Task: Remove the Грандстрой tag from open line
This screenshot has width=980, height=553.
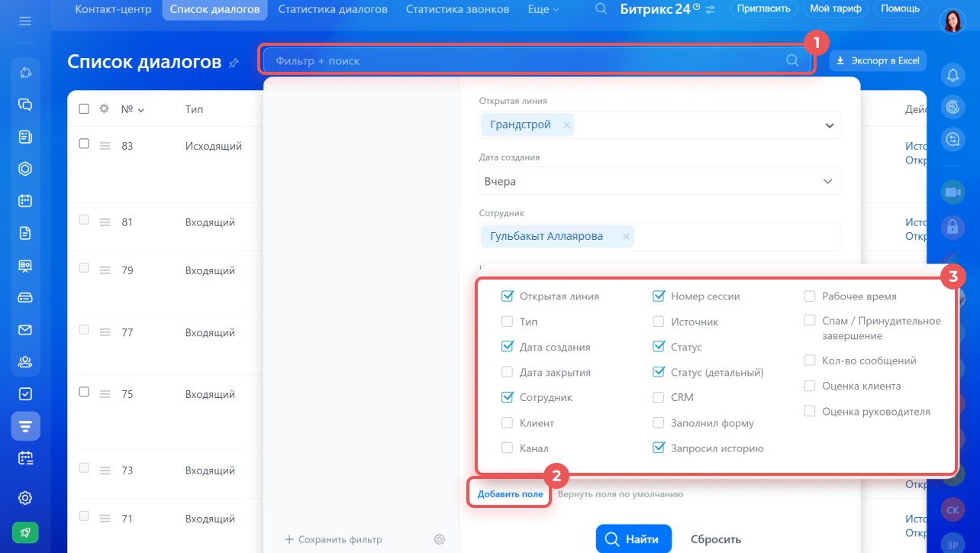Action: [566, 125]
